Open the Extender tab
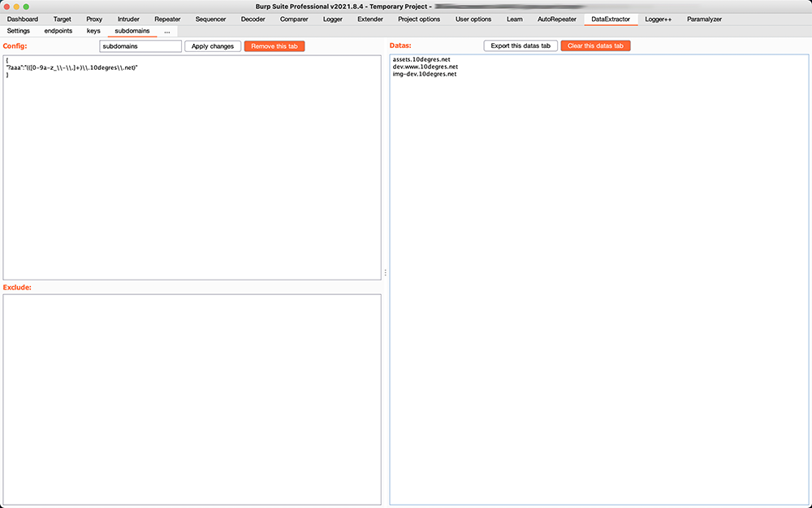The width and height of the screenshot is (812, 508). 370,20
